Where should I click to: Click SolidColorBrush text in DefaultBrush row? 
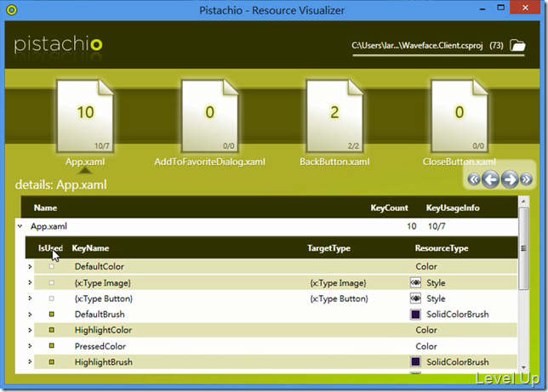[458, 314]
